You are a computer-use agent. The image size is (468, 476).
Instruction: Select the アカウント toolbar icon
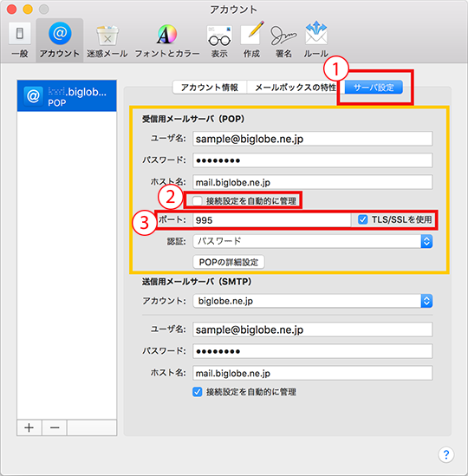60,40
